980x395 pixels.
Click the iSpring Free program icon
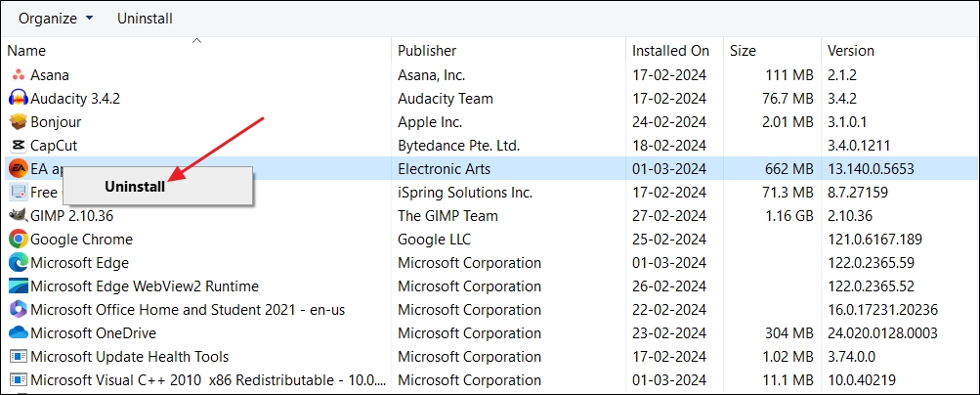(19, 193)
